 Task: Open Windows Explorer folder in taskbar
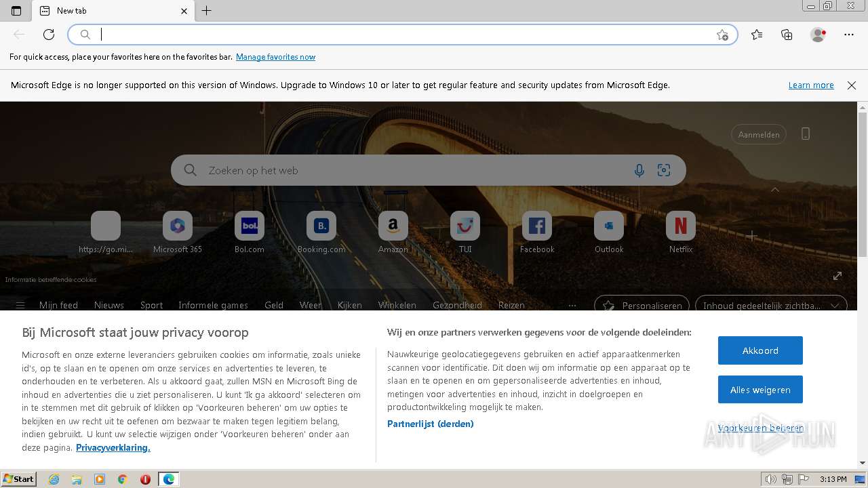click(x=77, y=479)
